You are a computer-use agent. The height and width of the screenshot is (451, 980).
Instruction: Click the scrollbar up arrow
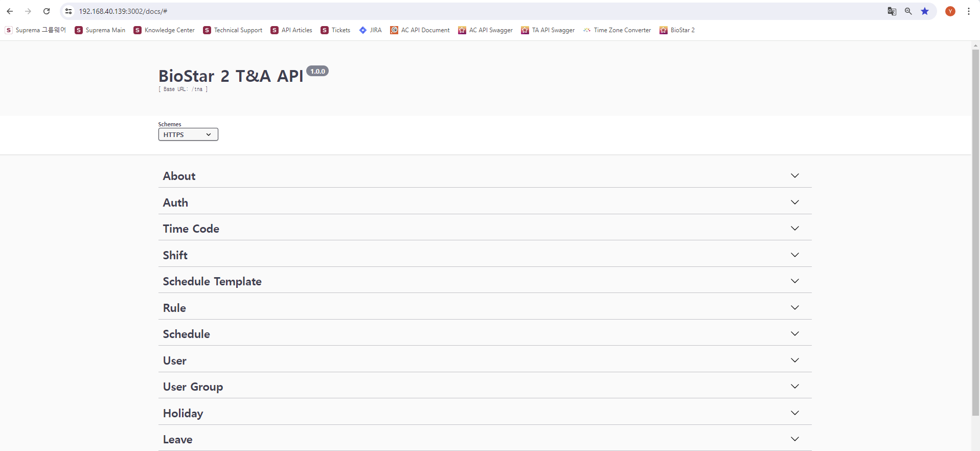coord(975,45)
